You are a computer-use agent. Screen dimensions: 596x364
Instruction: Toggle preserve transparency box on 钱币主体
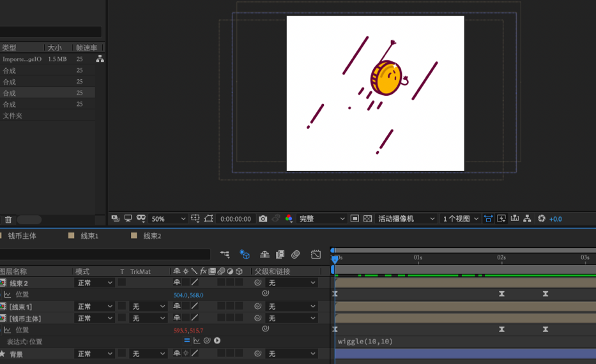pos(121,317)
